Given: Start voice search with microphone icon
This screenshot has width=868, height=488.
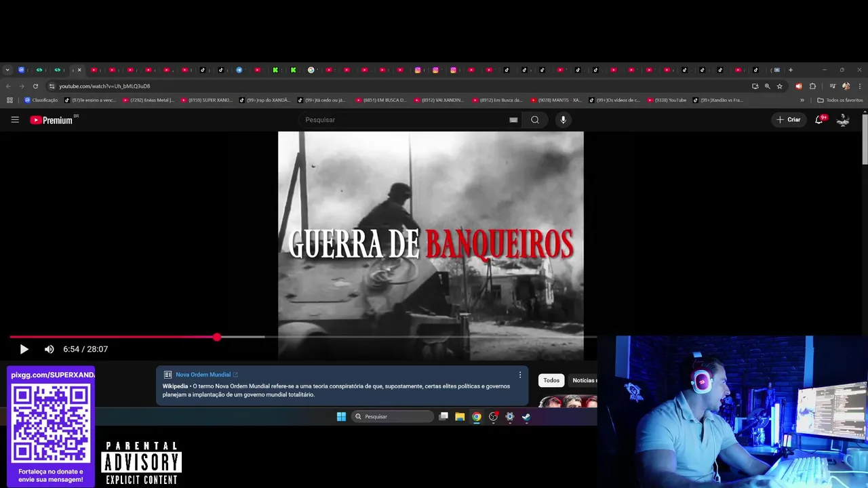Looking at the screenshot, I should coord(563,120).
